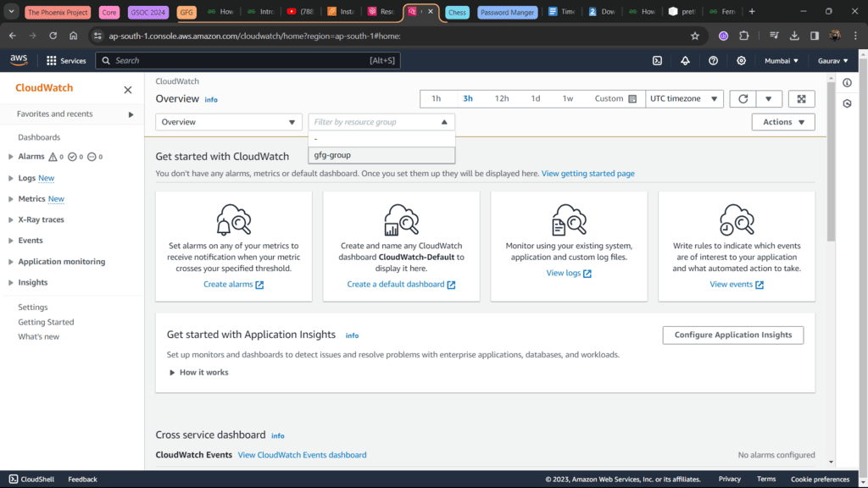Image resolution: width=868 pixels, height=488 pixels.
Task: Expand the X-Ray traces section
Action: tap(10, 219)
